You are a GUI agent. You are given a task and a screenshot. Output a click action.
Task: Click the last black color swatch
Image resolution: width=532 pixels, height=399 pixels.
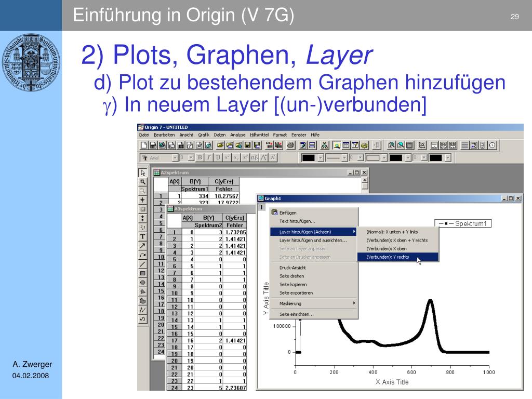click(436, 158)
